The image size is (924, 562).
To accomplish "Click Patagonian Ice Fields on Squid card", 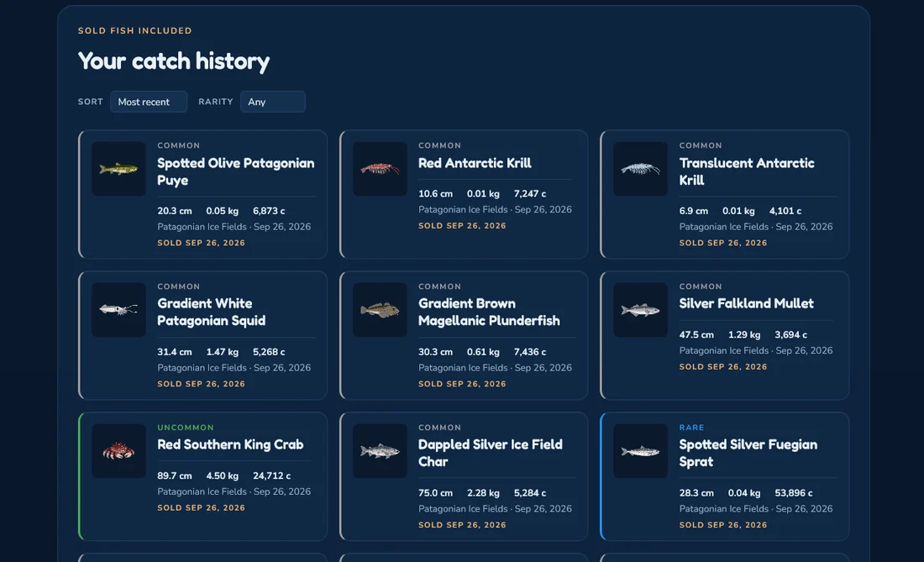I will (x=202, y=368).
